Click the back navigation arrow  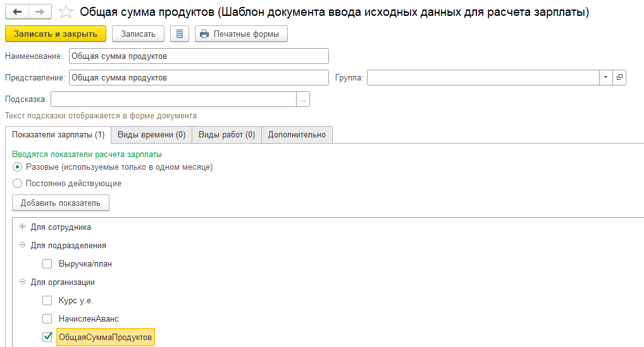click(16, 12)
